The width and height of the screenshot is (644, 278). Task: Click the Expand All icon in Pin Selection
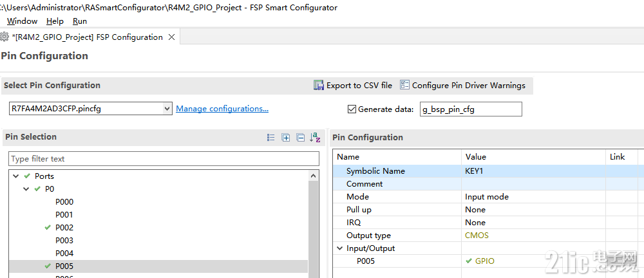coord(286,138)
